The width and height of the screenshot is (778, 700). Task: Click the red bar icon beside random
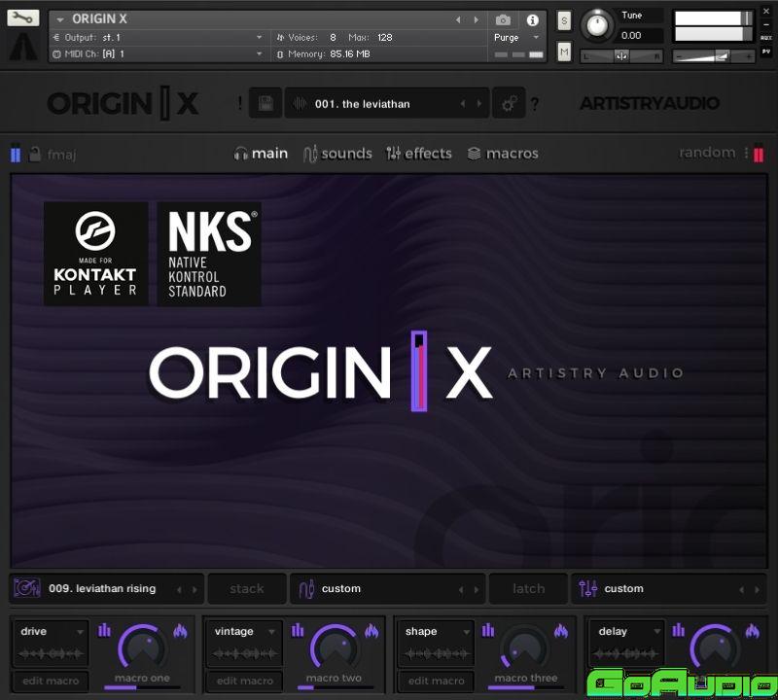(x=759, y=154)
